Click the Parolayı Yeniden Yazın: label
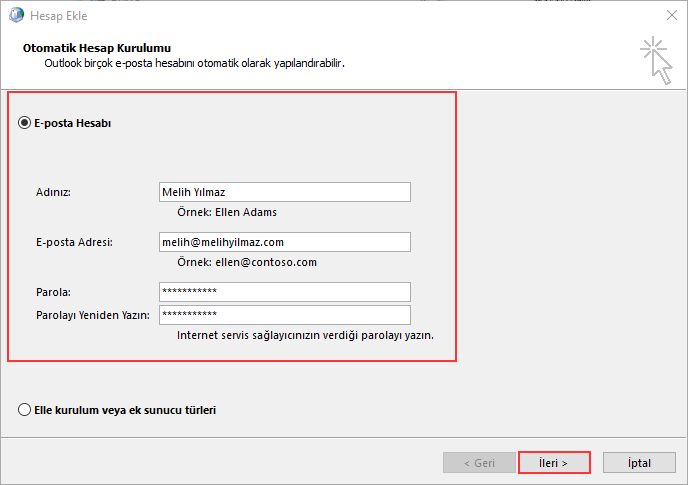Image resolution: width=688 pixels, height=485 pixels. pos(92,315)
